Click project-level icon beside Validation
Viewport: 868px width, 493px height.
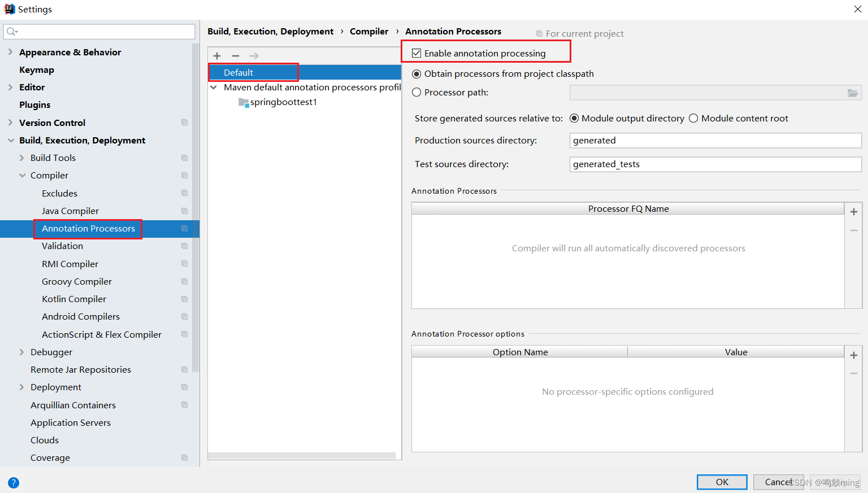pyautogui.click(x=184, y=246)
